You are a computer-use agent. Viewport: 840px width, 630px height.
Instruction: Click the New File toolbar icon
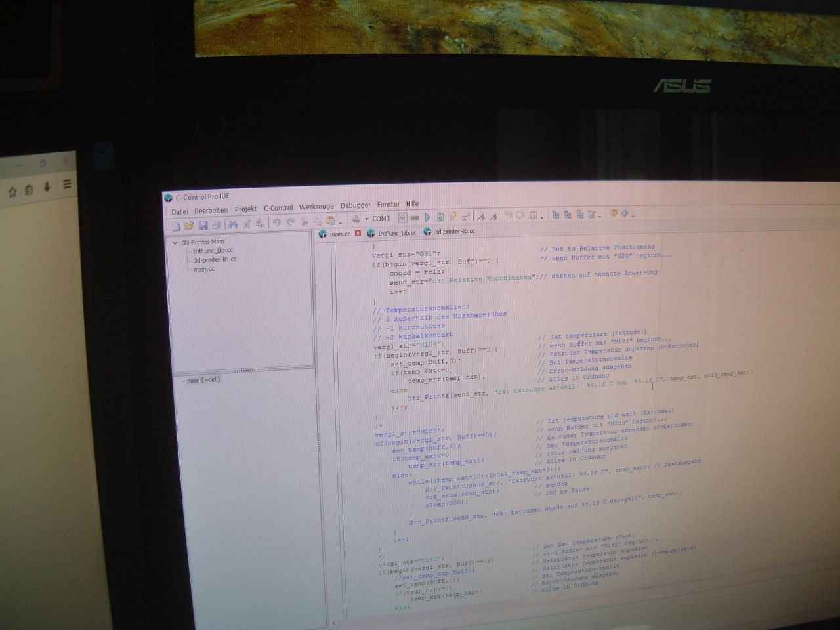(176, 225)
